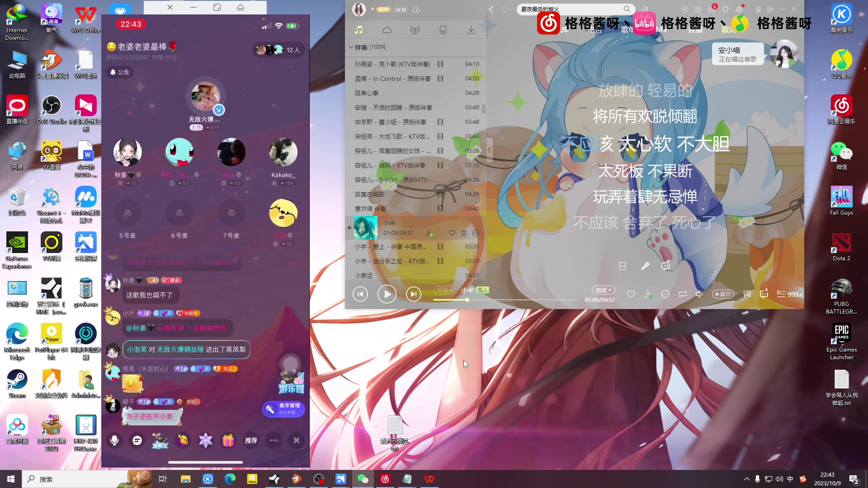Viewport: 868px width, 488px height.
Task: Collapse the playlist panel with the side arrow
Action: (489, 150)
